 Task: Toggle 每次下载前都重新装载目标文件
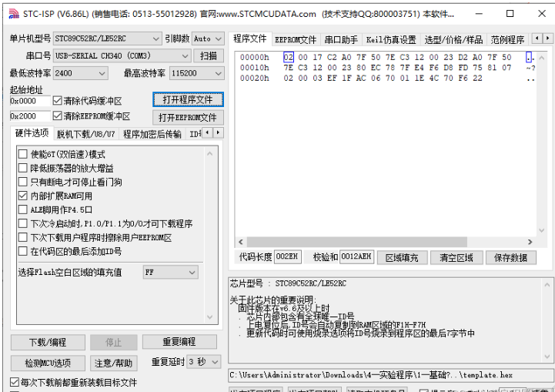(x=14, y=382)
